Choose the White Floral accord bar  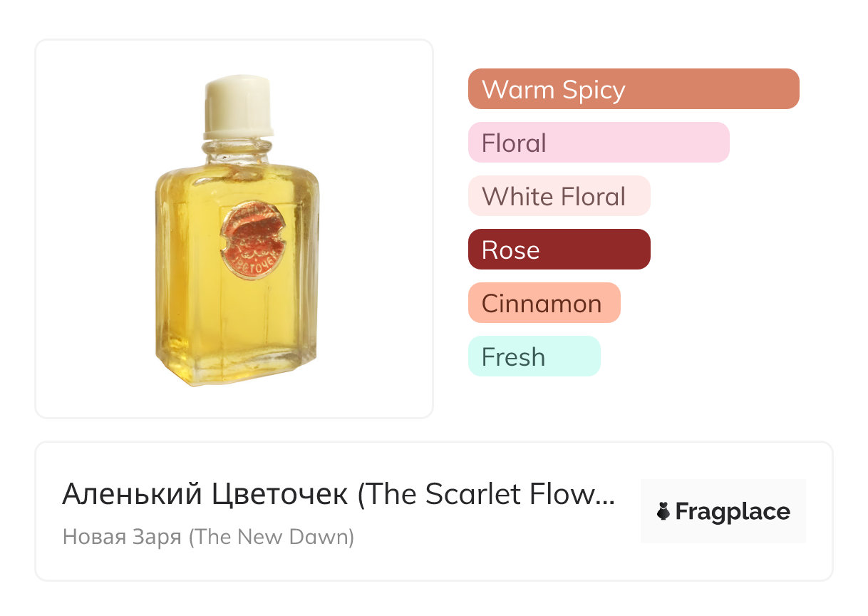[x=559, y=196]
